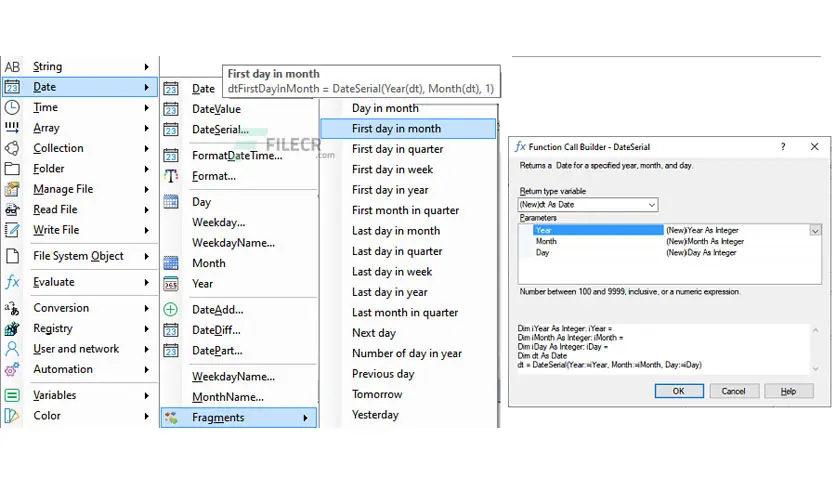This screenshot has height=484, width=836.
Task: Confirm the dialog with OK
Action: pos(679,391)
